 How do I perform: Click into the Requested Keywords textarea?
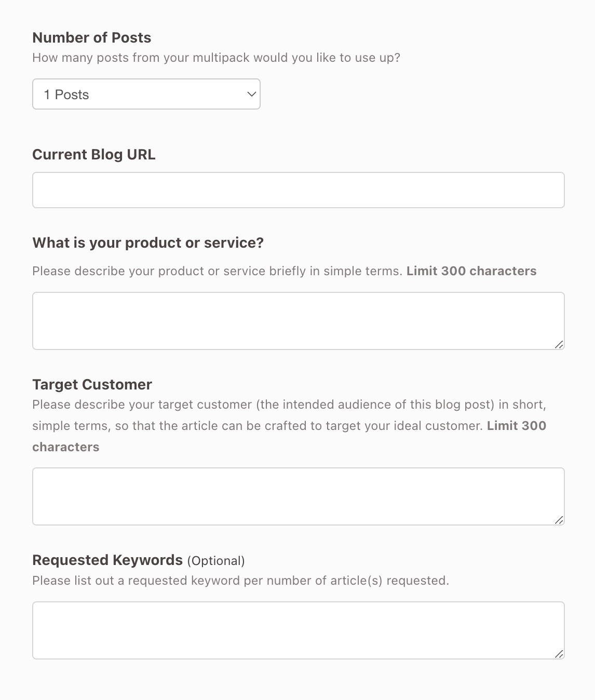pos(299,630)
